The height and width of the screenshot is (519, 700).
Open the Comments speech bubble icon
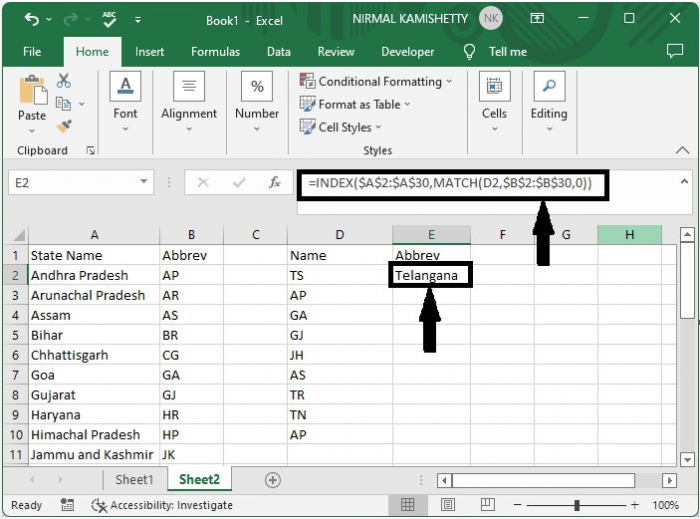(675, 51)
